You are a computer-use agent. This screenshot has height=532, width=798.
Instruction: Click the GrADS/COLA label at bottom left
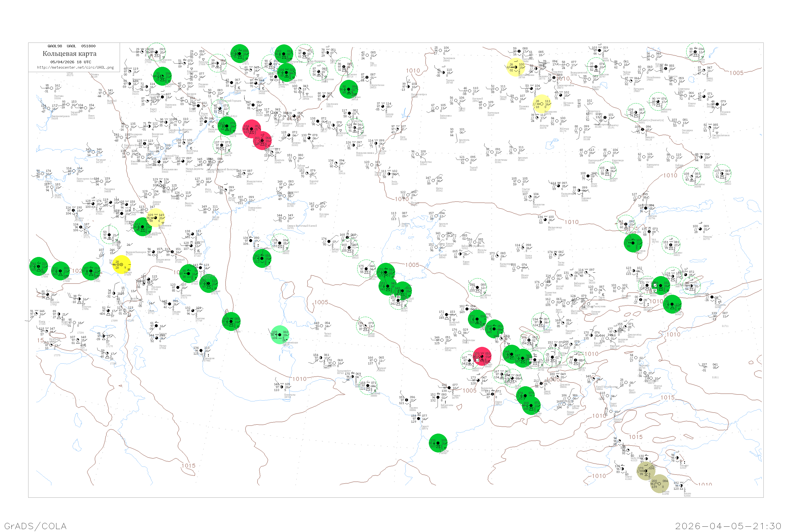coord(35,526)
